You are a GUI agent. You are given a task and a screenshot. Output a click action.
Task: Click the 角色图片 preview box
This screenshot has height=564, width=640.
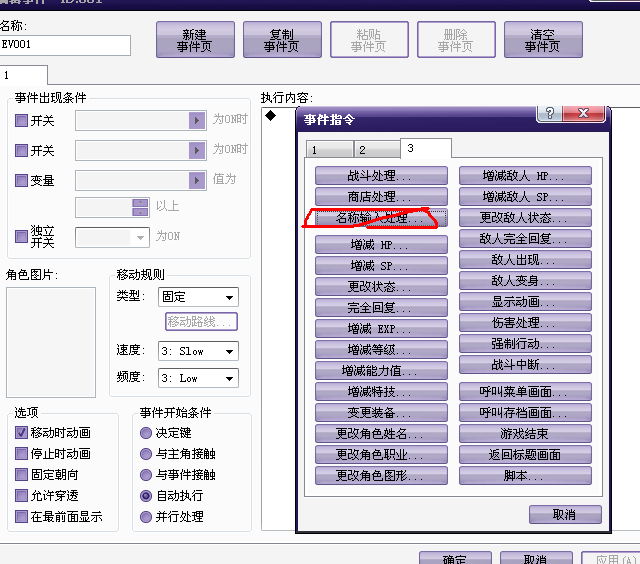click(x=51, y=342)
